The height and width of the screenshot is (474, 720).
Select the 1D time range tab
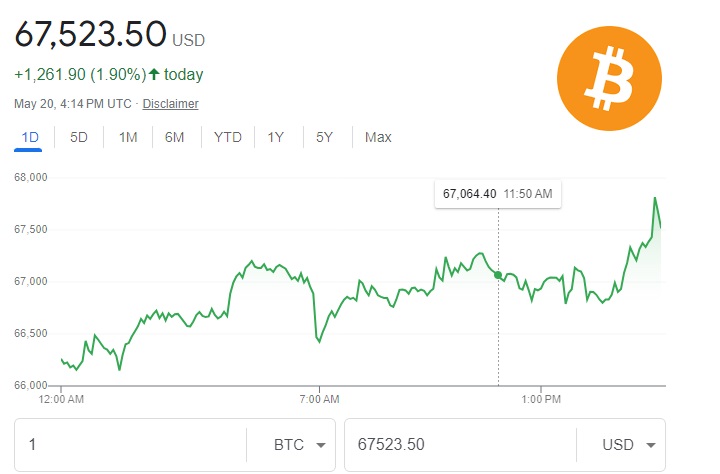click(28, 137)
